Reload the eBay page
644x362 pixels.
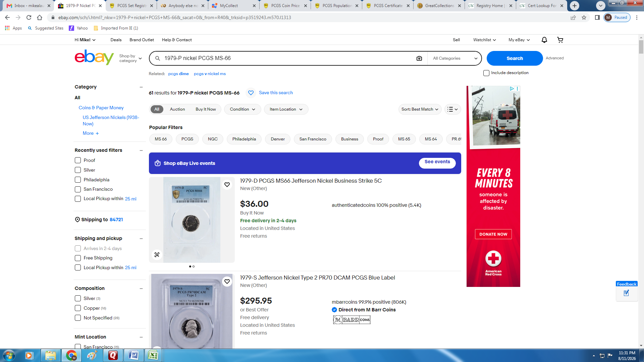29,17
